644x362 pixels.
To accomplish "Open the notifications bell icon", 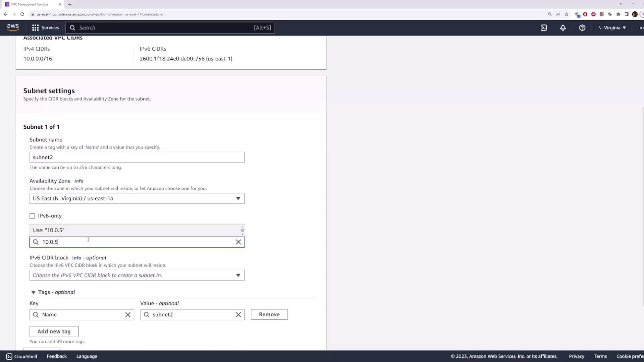I will point(563,28).
